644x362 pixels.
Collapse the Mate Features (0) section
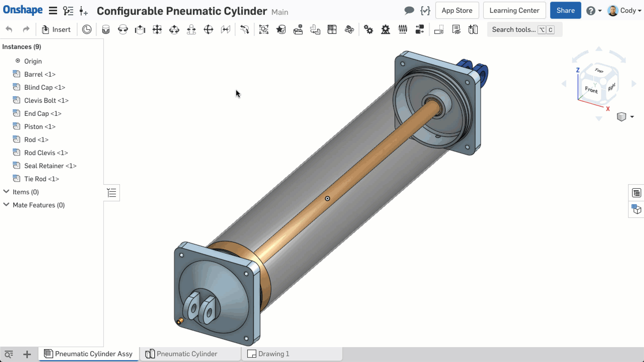click(6, 205)
